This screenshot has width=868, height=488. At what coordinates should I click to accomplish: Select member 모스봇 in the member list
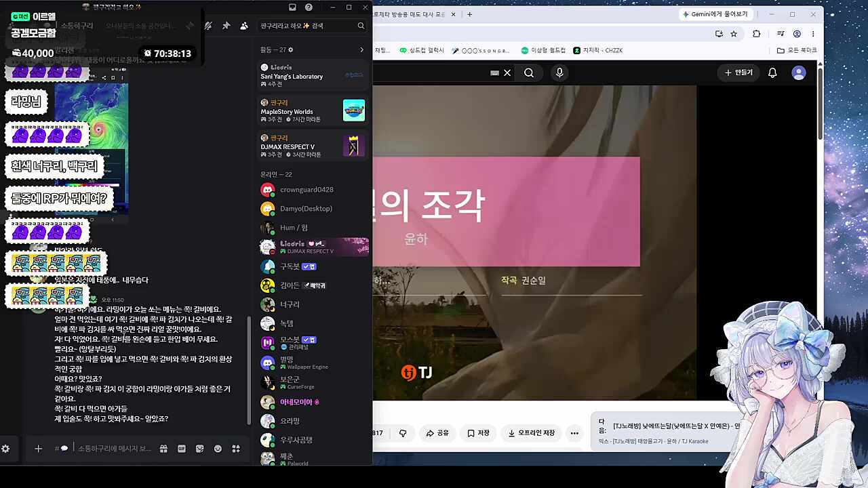tap(313, 343)
